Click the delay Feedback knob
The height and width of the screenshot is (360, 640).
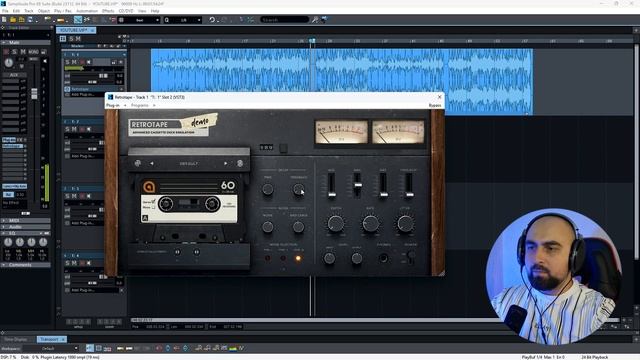click(x=298, y=189)
